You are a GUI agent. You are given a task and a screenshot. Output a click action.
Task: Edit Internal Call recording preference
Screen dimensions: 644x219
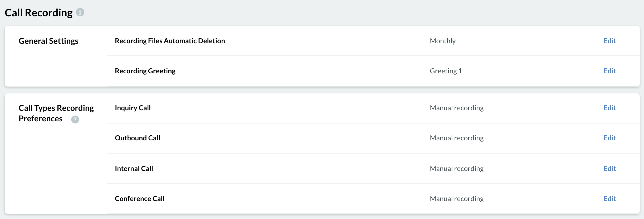609,169
